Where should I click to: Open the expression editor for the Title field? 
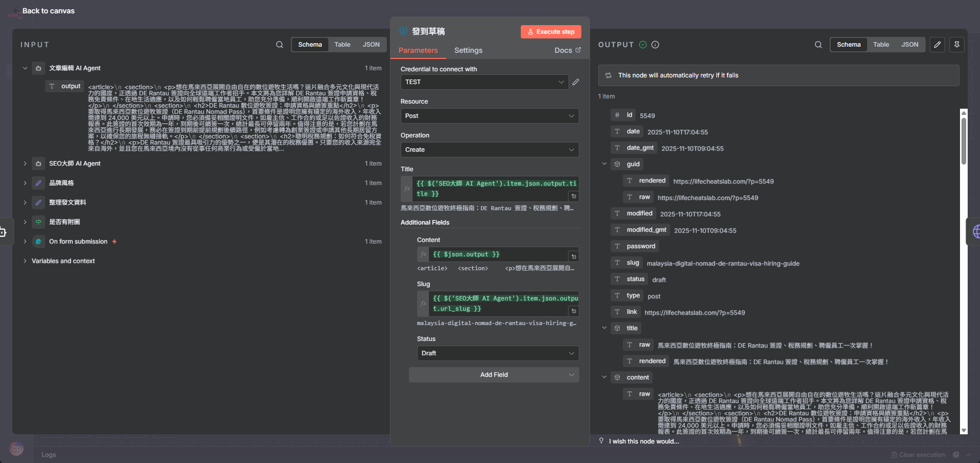[x=406, y=189]
